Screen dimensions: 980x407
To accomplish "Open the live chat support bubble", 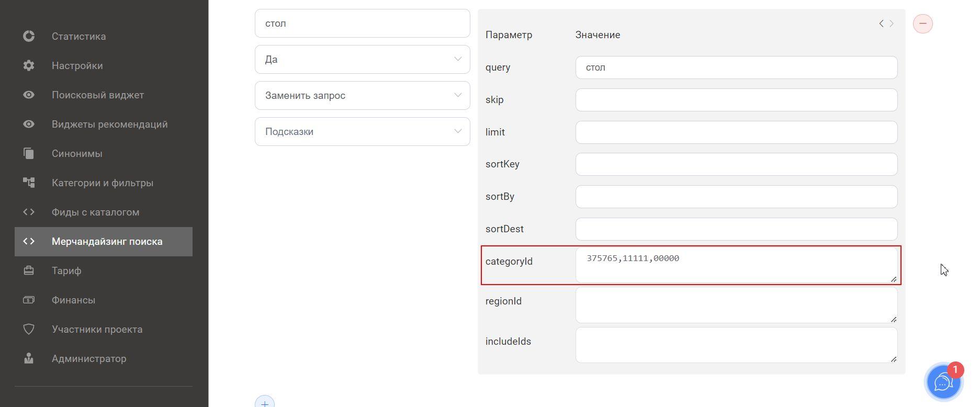I will tap(943, 382).
